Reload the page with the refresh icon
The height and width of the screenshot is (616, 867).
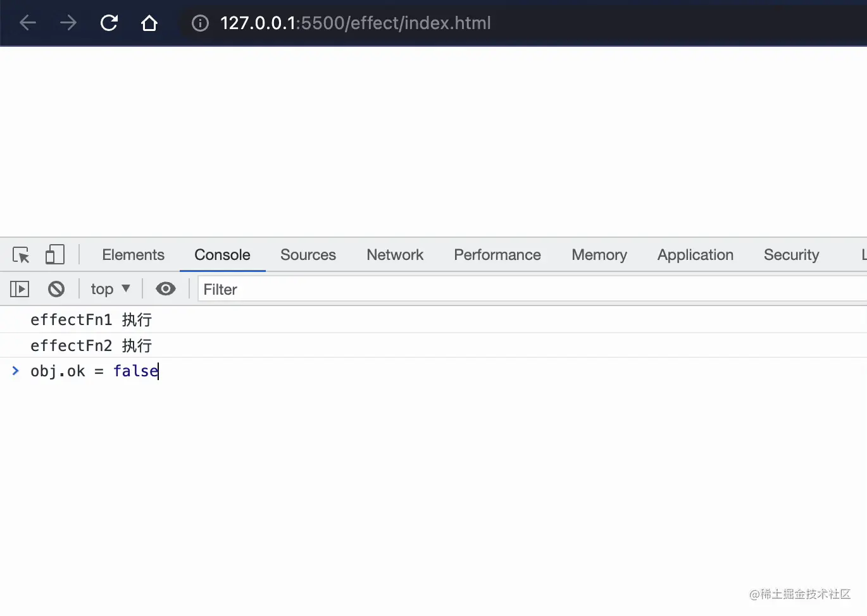click(109, 23)
